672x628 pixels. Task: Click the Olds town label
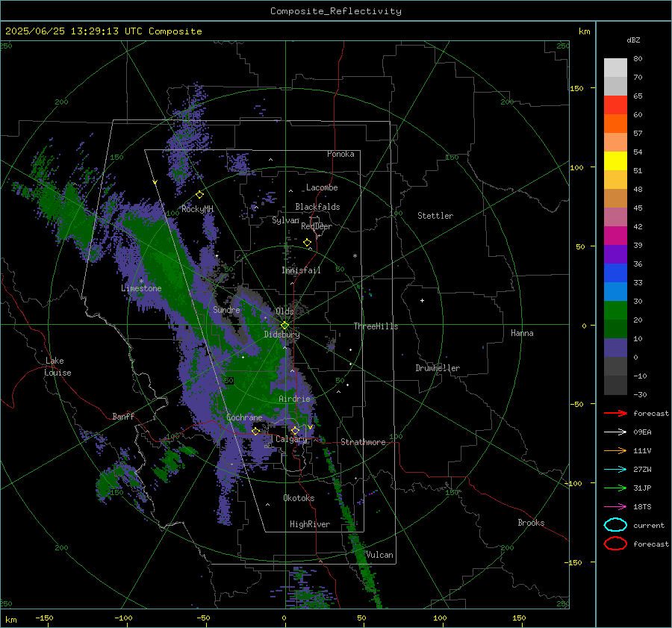coord(284,311)
